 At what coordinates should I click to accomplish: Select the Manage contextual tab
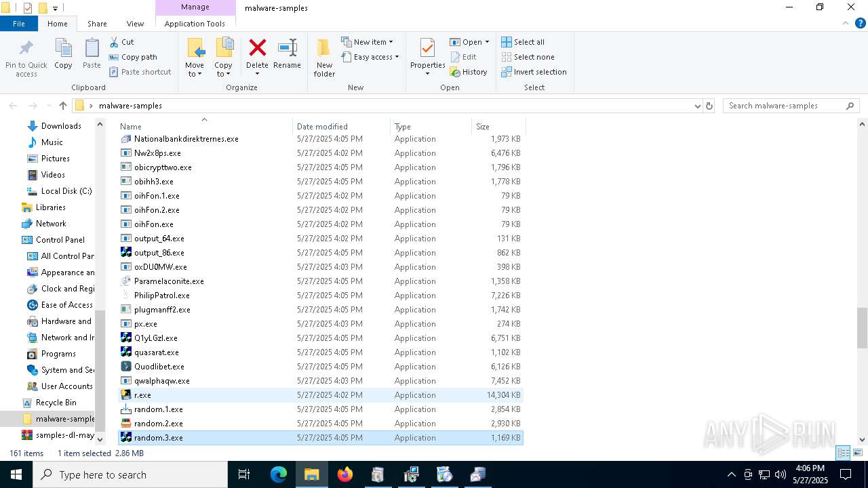pos(195,7)
